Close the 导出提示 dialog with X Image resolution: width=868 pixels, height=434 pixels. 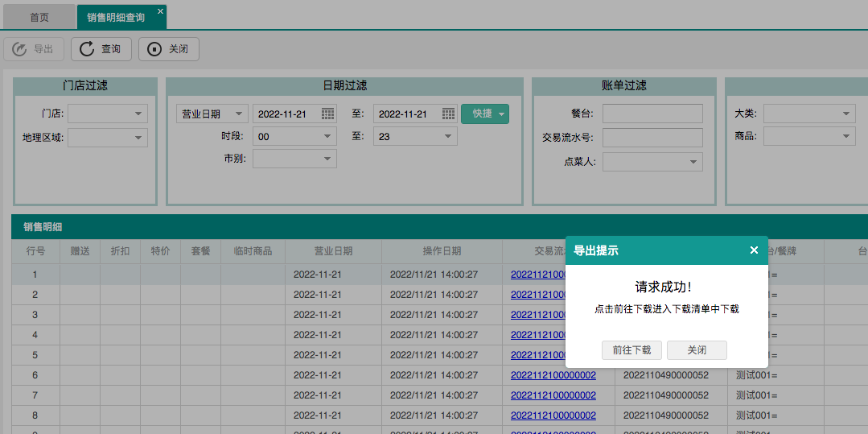pyautogui.click(x=754, y=250)
